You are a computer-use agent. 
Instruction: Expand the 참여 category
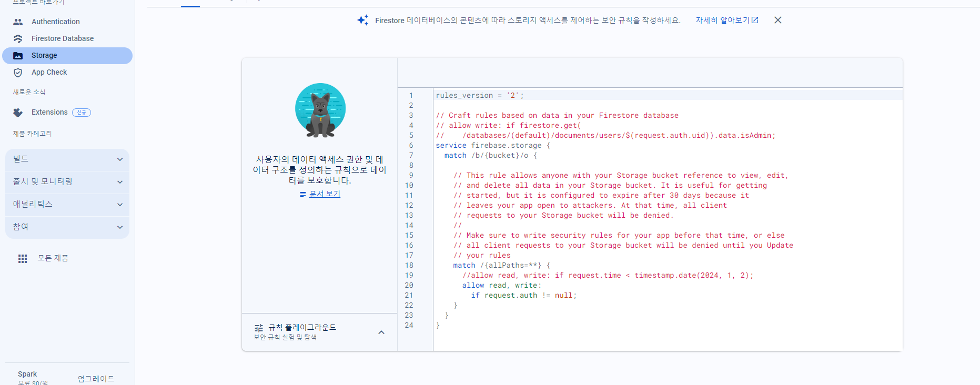point(67,227)
